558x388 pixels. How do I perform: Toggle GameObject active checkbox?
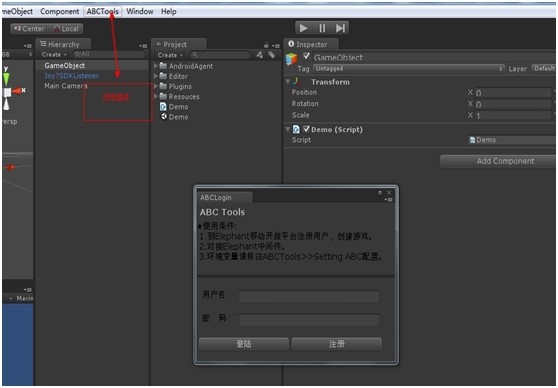pyautogui.click(x=306, y=56)
